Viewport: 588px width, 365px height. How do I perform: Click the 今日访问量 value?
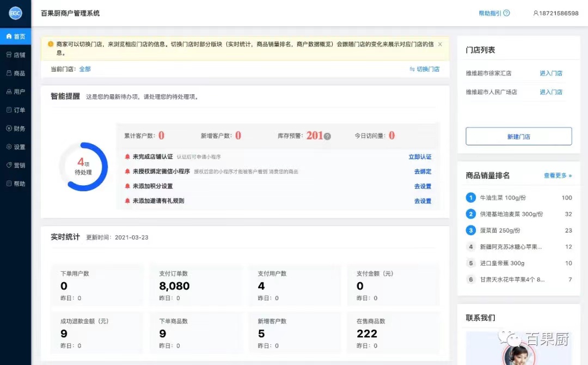(x=391, y=136)
